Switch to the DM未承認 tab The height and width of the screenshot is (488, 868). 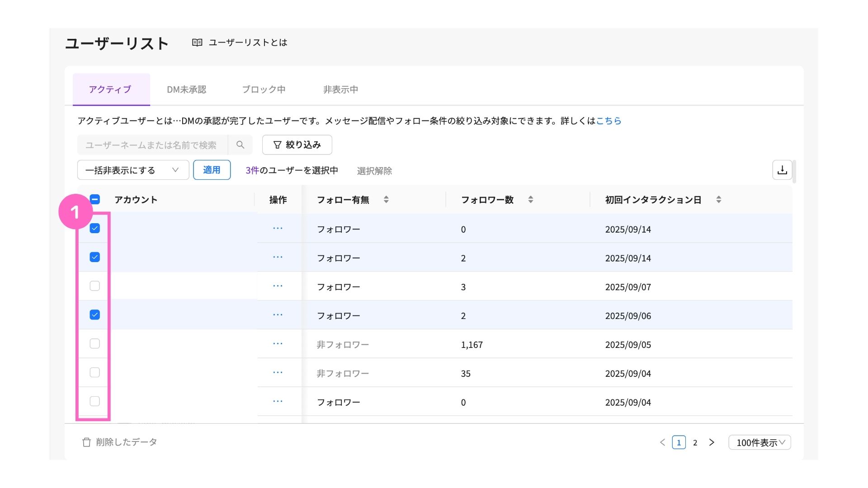point(186,89)
